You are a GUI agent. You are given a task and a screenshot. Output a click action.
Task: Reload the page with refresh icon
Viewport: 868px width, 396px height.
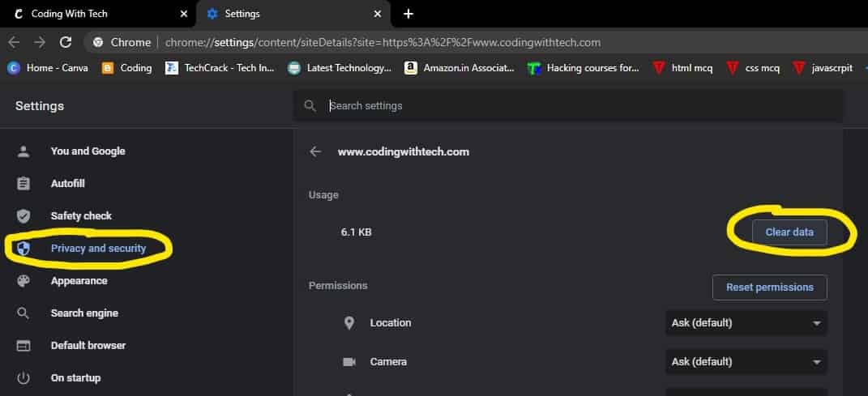(x=66, y=42)
